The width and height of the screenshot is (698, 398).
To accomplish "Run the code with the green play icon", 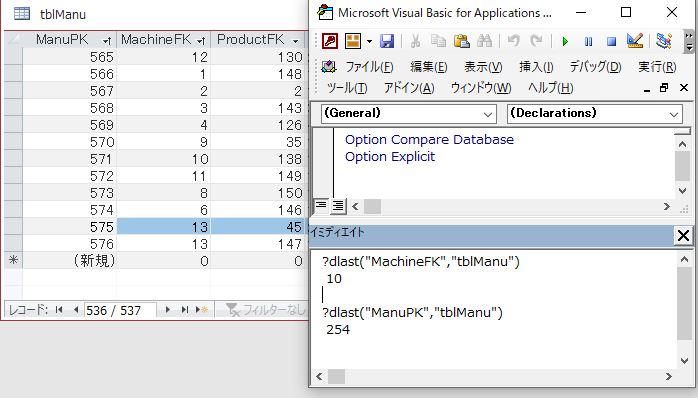I will (565, 41).
